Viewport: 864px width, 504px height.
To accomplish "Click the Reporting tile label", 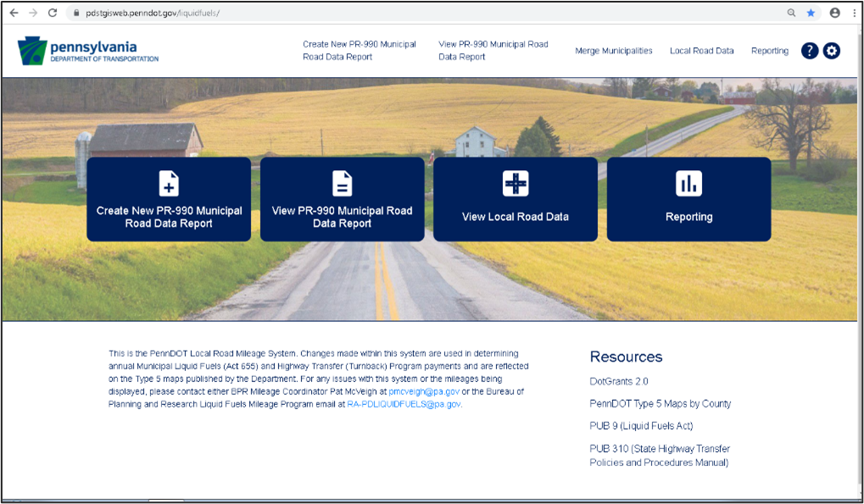I will (688, 217).
